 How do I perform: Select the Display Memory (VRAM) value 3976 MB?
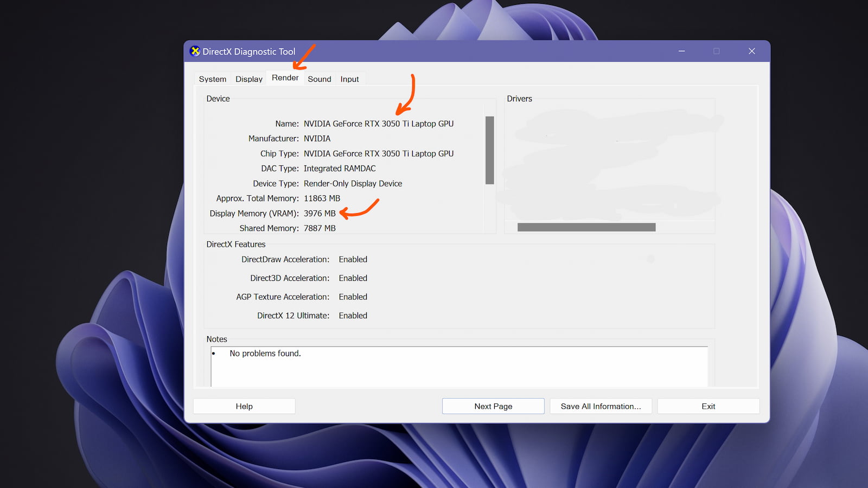click(x=320, y=214)
